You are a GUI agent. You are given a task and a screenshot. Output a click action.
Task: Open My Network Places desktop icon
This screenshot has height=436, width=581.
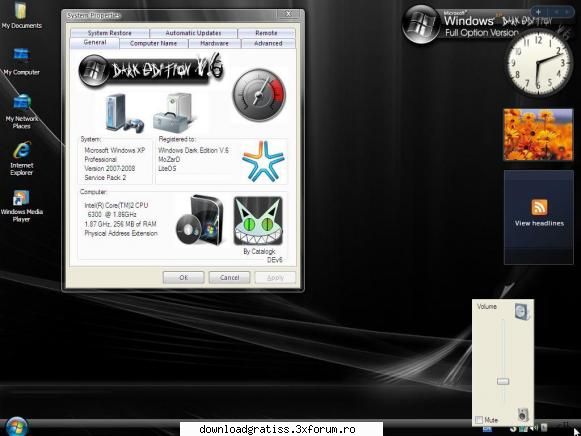(21, 111)
